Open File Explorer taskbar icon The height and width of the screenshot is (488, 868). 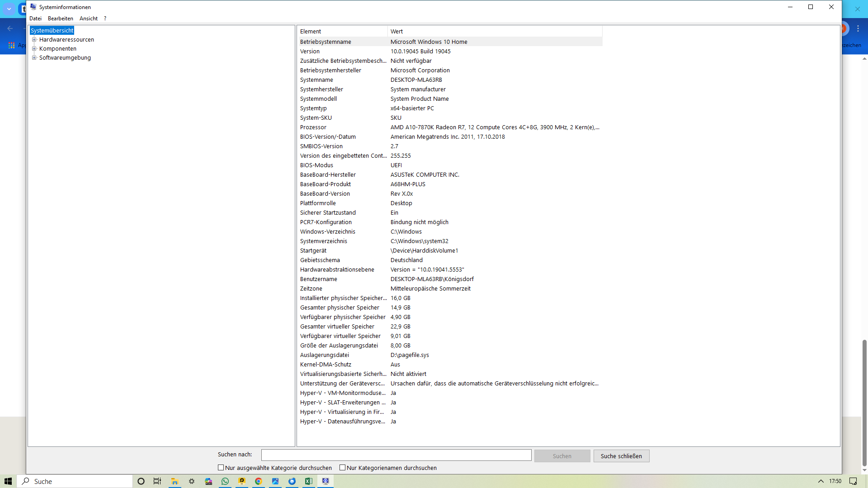click(x=175, y=481)
